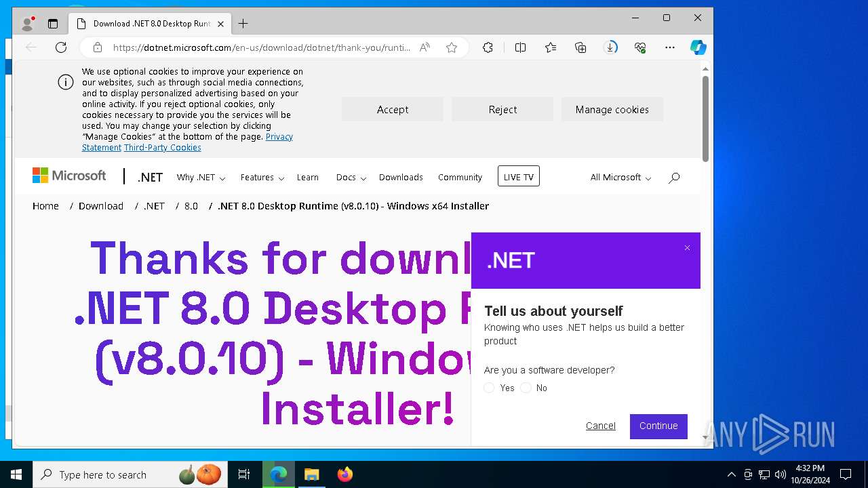Open a new browser tab
The height and width of the screenshot is (488, 868).
pos(243,24)
